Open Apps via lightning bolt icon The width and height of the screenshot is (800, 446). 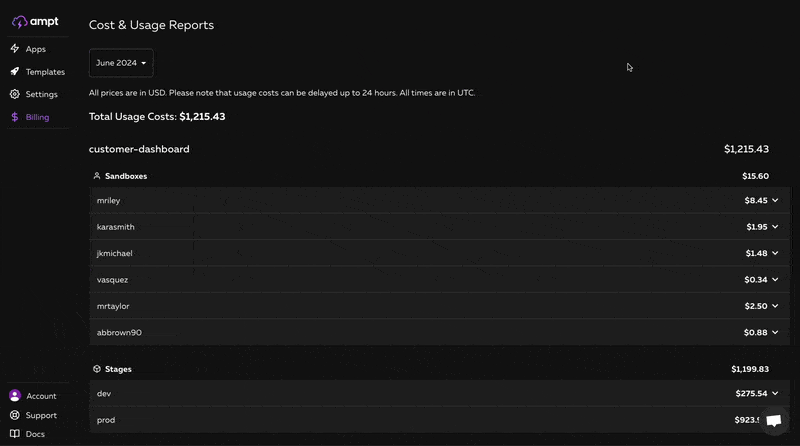click(15, 48)
